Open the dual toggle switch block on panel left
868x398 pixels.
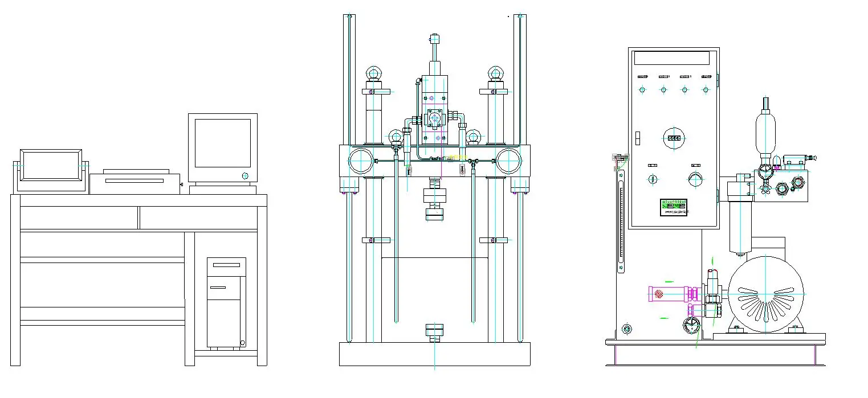pyautogui.click(x=637, y=137)
